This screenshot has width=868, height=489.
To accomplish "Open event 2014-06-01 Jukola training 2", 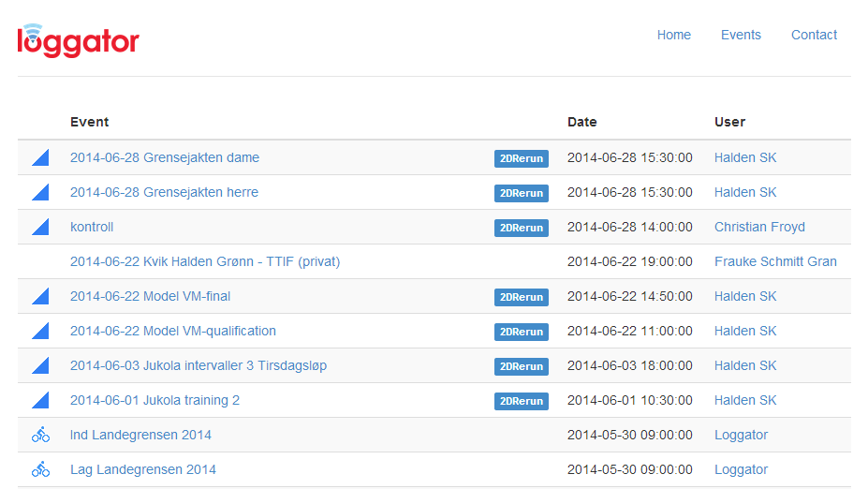I will point(154,400).
